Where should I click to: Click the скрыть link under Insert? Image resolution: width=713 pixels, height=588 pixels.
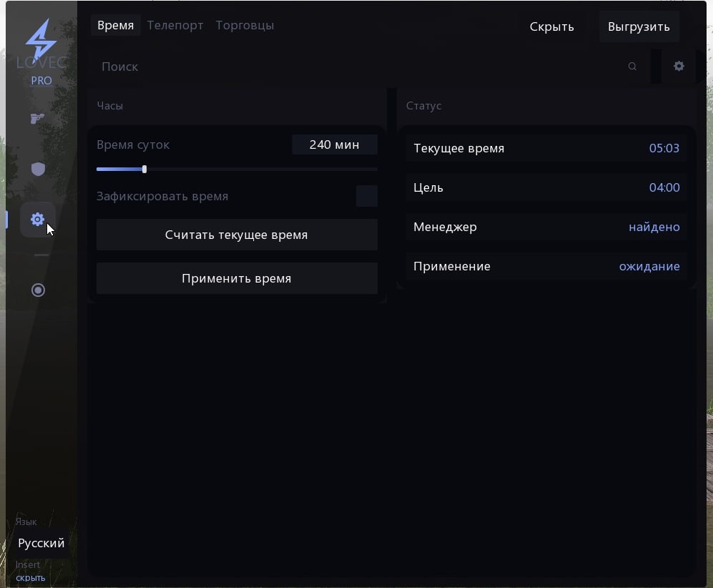pyautogui.click(x=31, y=577)
